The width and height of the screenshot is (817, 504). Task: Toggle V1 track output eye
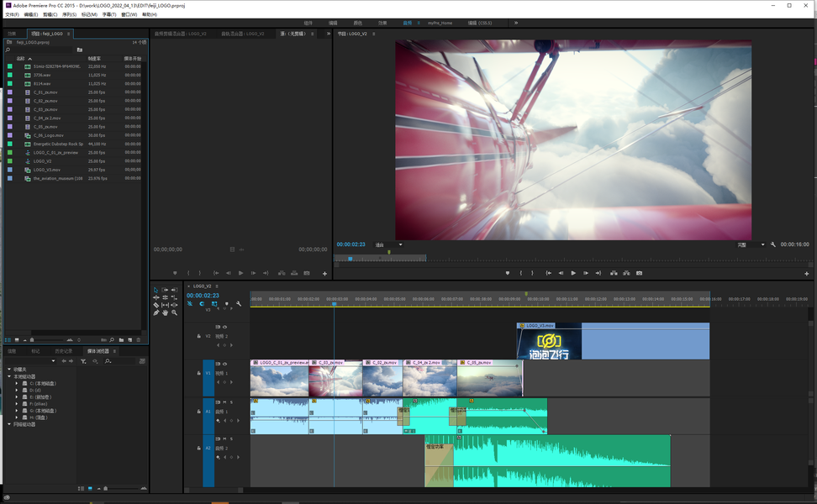[224, 364]
